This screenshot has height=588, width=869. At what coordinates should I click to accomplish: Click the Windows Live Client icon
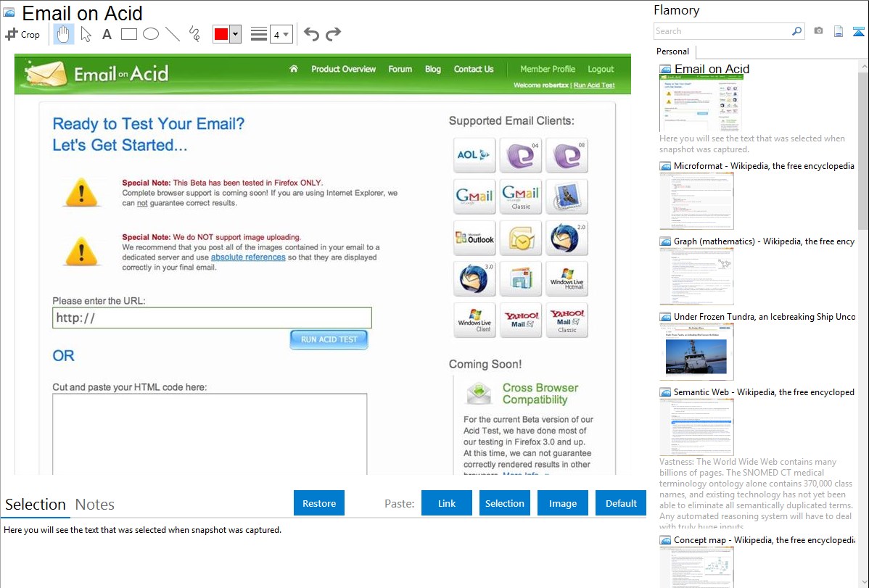pos(474,320)
